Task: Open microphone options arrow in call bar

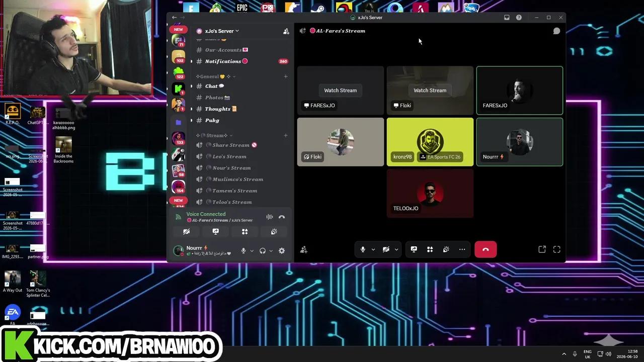Action: coord(373,249)
